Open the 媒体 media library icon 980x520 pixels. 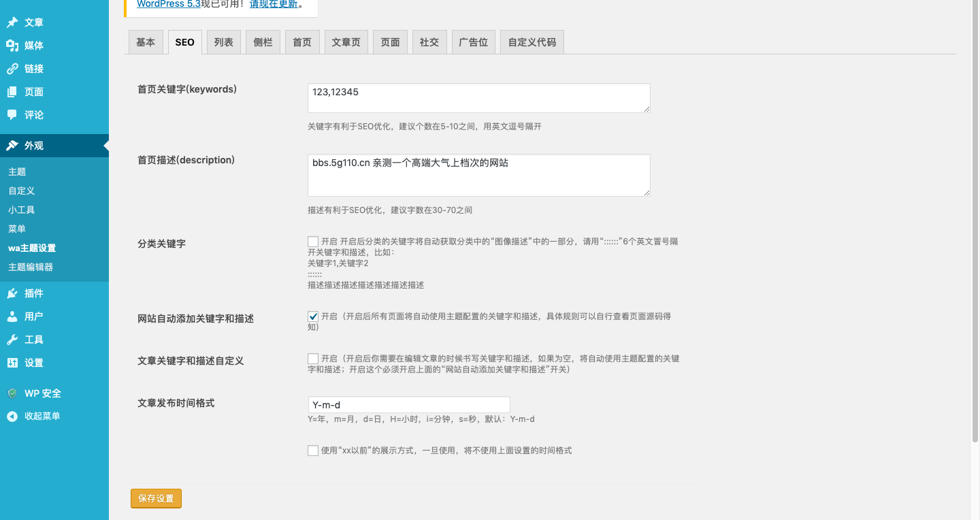(12, 46)
